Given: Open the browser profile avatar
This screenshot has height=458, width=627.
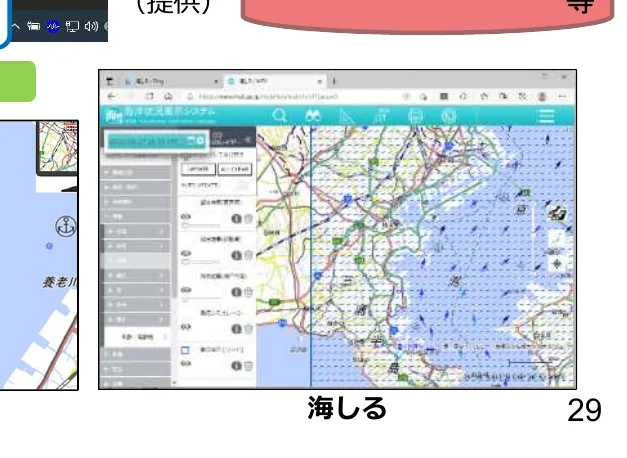Looking at the screenshot, I should [542, 96].
